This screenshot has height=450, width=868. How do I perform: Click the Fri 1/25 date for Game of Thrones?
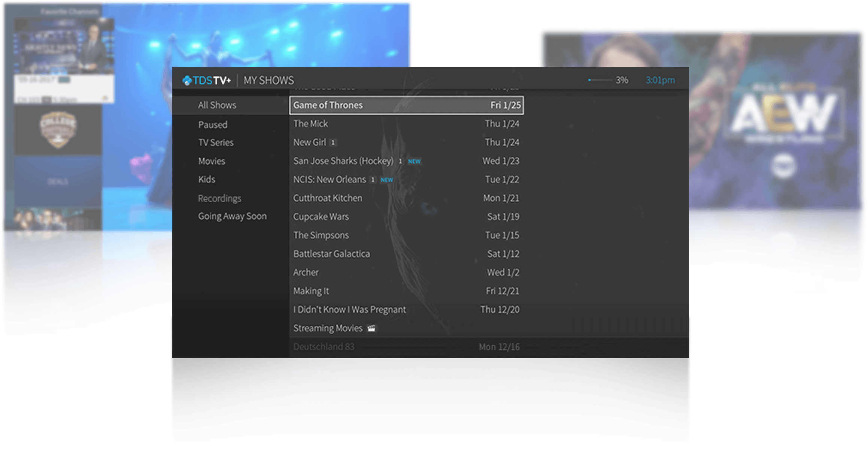[506, 105]
